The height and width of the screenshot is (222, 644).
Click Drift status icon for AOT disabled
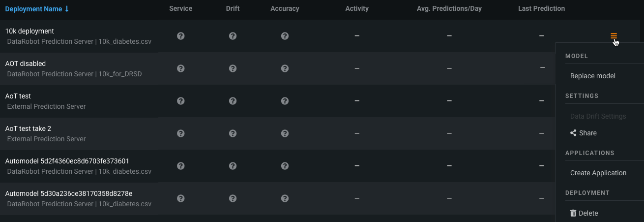click(233, 68)
